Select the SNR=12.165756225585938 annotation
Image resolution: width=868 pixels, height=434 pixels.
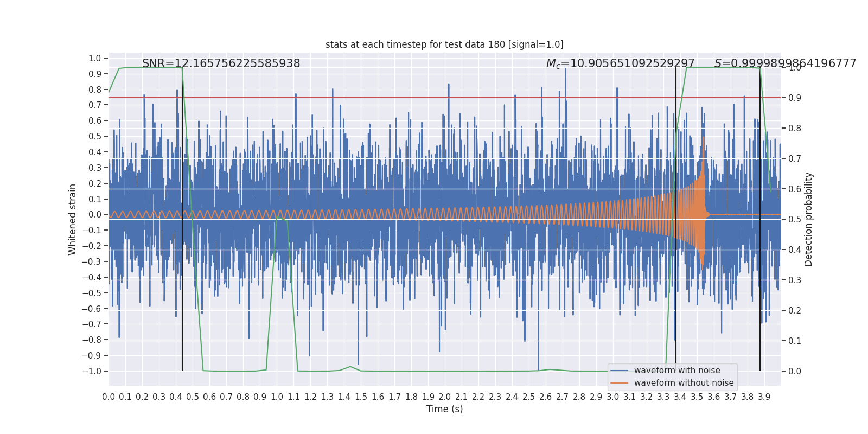[221, 63]
